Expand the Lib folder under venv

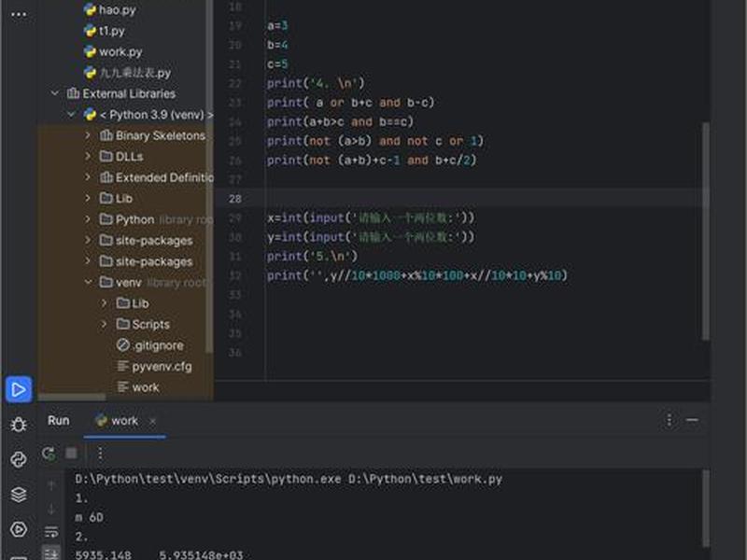point(104,303)
